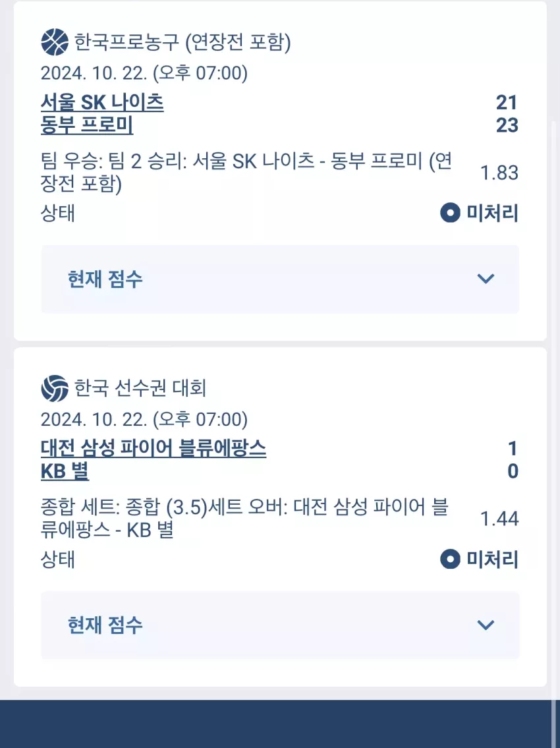This screenshot has width=560, height=748.
Task: Click the 1.83 odds value
Action: (x=499, y=173)
